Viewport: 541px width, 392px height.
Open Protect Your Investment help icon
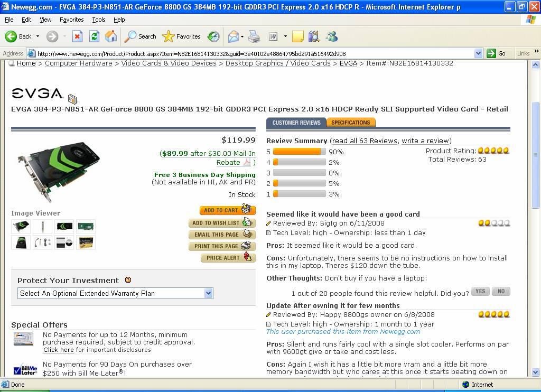[128, 280]
